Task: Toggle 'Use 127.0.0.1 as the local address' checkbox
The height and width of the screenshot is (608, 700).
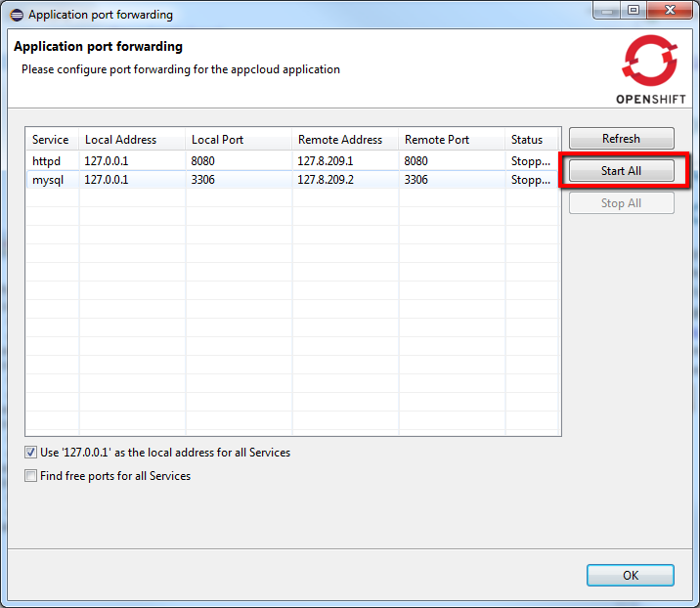Action: click(31, 453)
